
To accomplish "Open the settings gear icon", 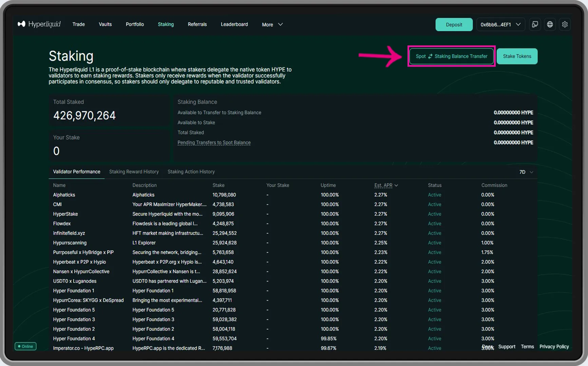I will tap(565, 24).
